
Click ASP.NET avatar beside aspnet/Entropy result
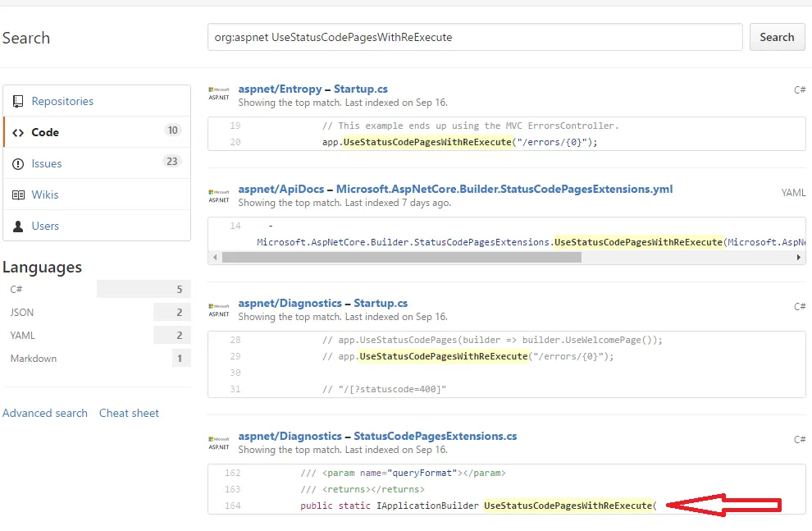pyautogui.click(x=219, y=93)
